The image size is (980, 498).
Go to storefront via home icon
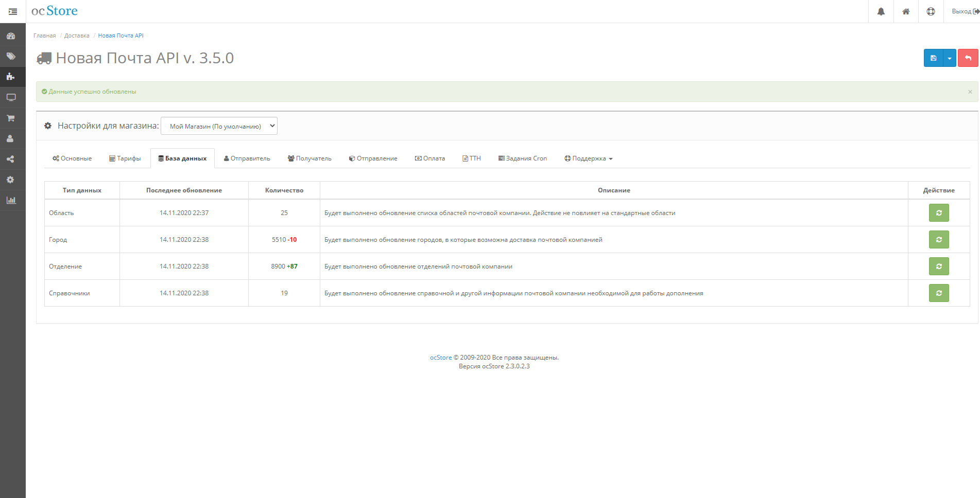point(906,11)
